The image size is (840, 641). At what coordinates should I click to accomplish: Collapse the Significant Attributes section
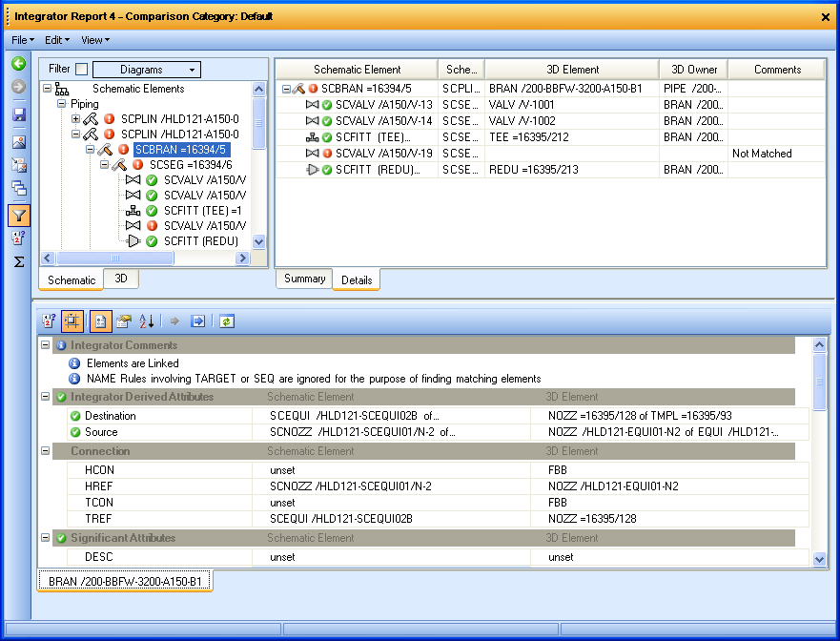(x=46, y=538)
